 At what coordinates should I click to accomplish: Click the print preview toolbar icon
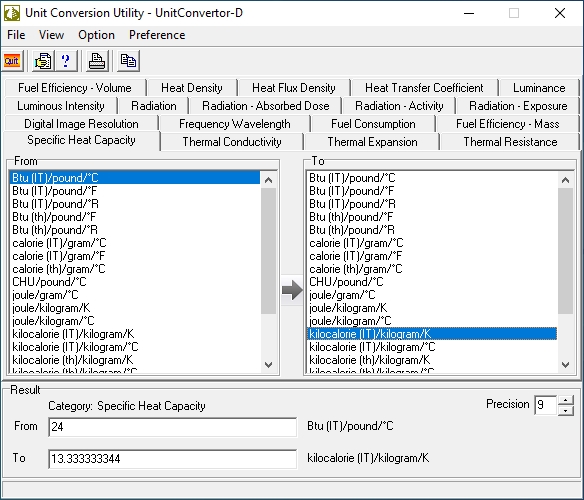43,61
